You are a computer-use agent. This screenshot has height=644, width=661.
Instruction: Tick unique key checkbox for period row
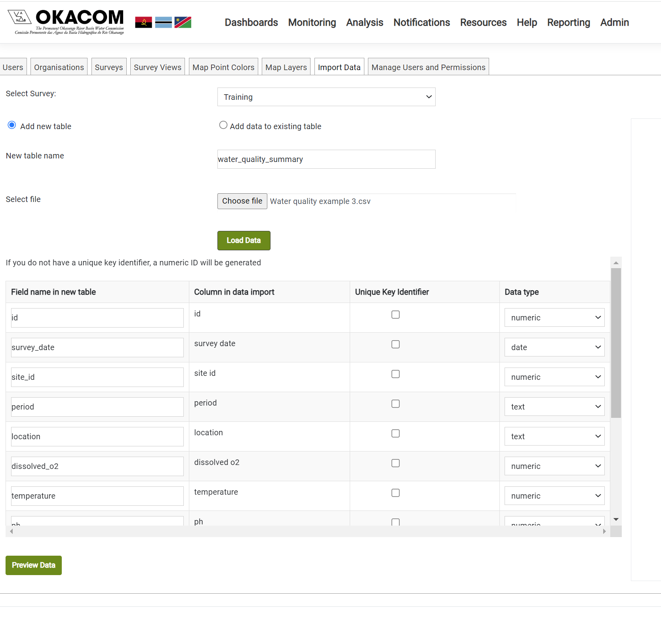pos(395,404)
